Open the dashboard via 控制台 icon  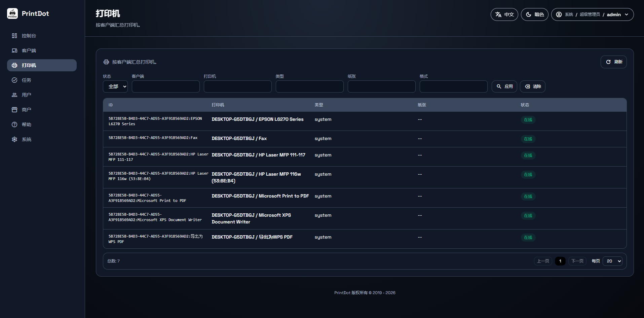click(14, 36)
